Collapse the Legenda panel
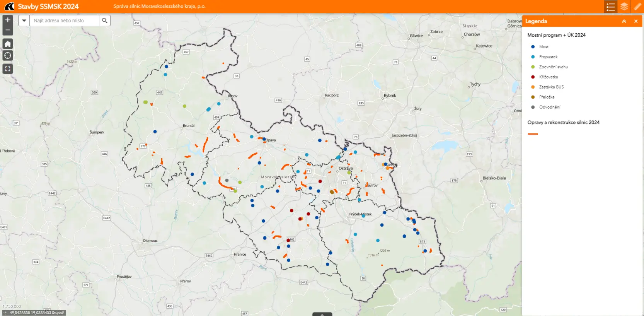 [x=624, y=21]
